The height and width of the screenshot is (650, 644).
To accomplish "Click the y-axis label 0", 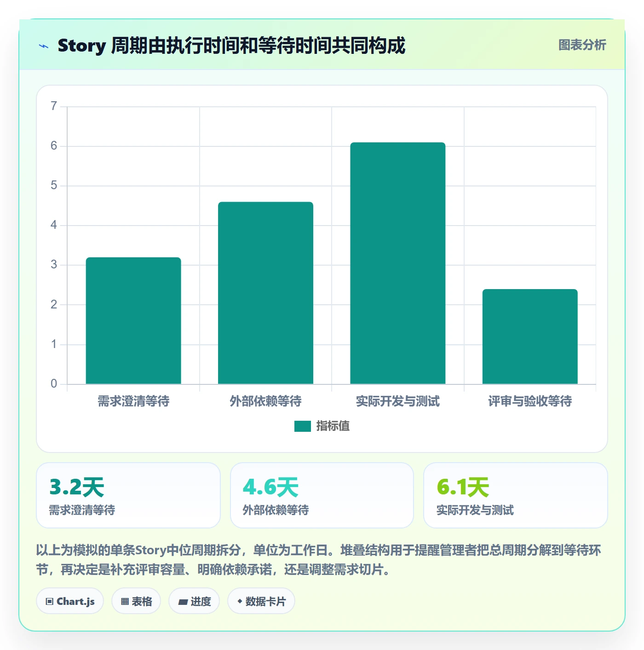I will click(x=54, y=384).
